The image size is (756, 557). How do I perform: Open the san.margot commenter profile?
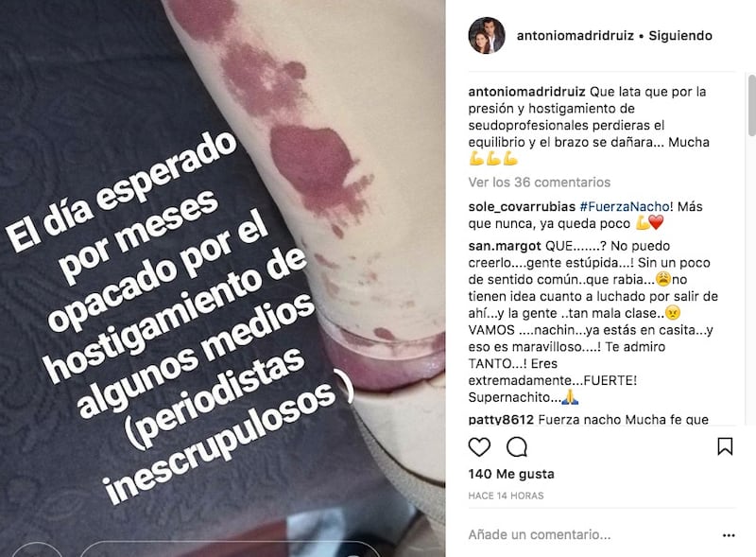(x=505, y=246)
